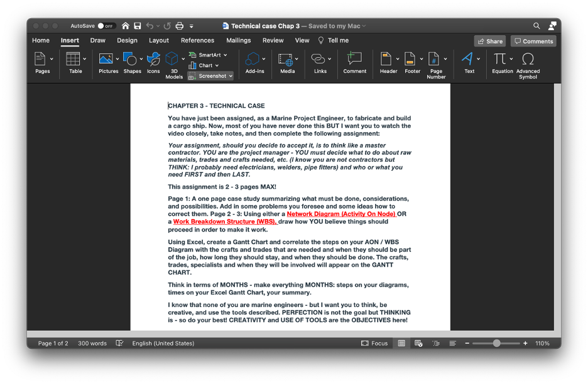Viewport: 588px width, 384px height.
Task: Click the word count showing 300 words
Action: click(92, 343)
